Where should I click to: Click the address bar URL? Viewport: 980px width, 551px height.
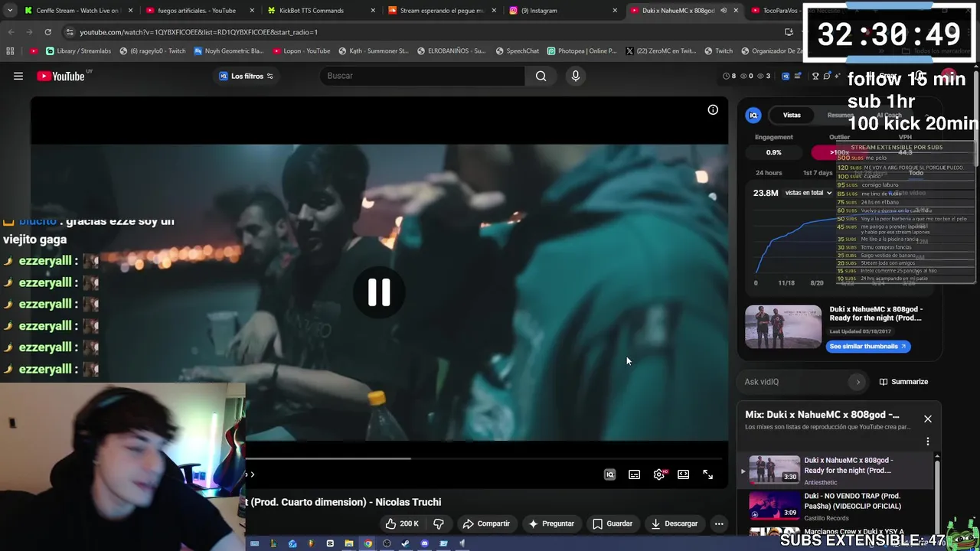[198, 32]
